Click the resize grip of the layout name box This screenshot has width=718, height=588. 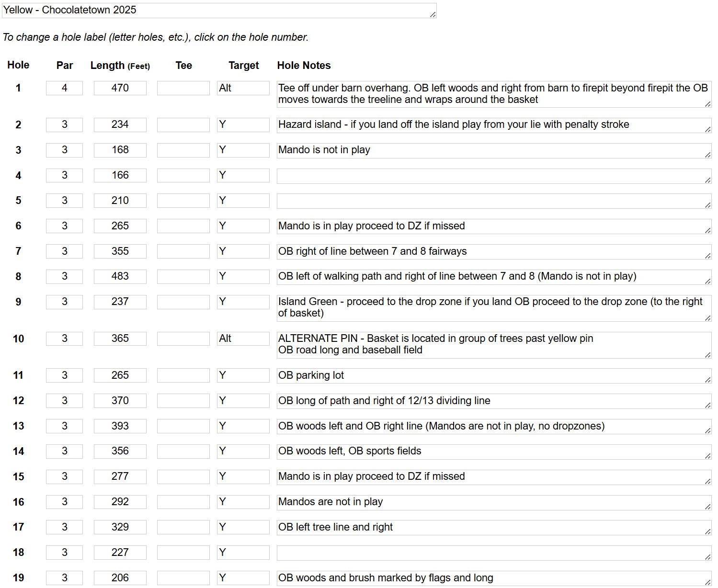pyautogui.click(x=433, y=14)
